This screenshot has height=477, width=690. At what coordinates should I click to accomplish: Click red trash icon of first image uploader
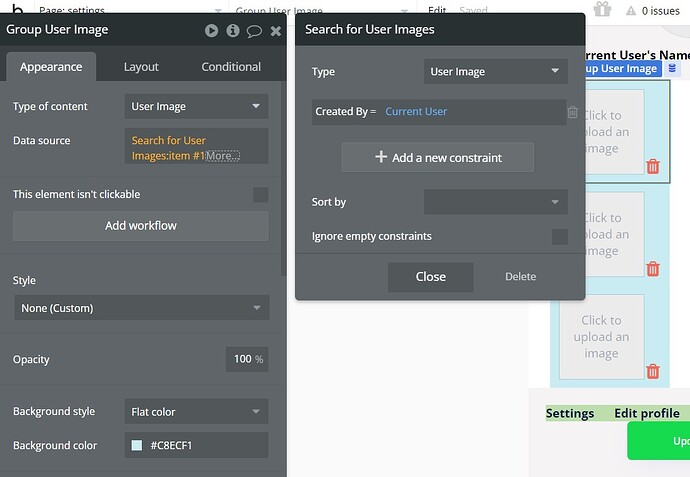pos(653,166)
